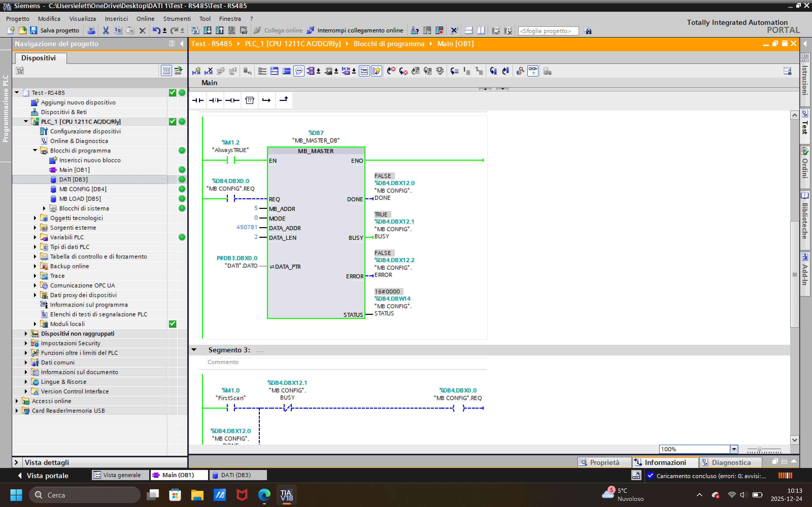Click Save project disk icon
This screenshot has width=812, height=507.
(33, 30)
